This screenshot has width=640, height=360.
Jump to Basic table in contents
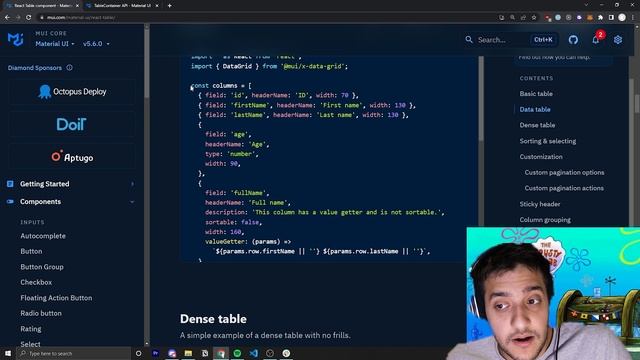[x=536, y=93]
